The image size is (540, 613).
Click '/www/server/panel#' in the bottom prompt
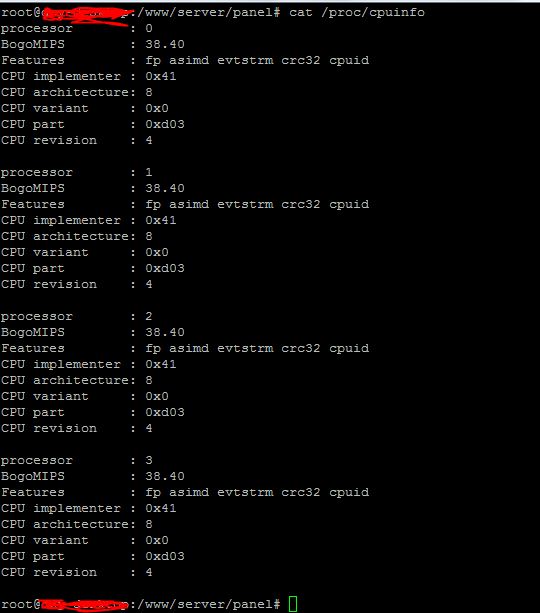(208, 604)
